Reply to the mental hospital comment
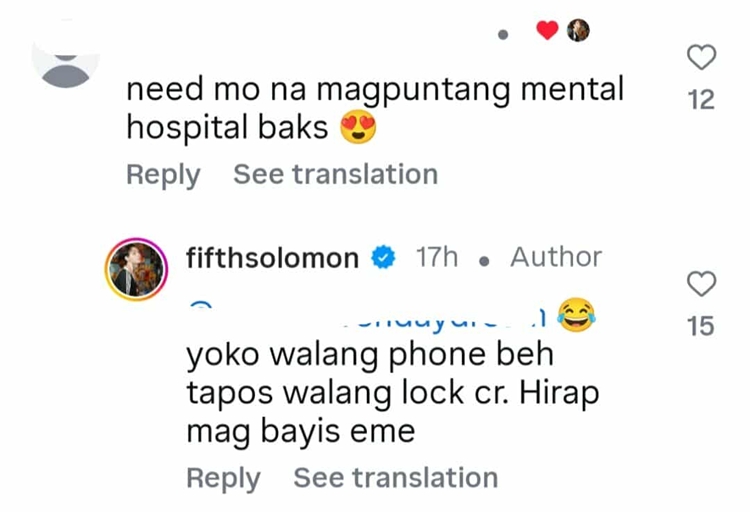Screen dimensions: 750x512 point(163,175)
